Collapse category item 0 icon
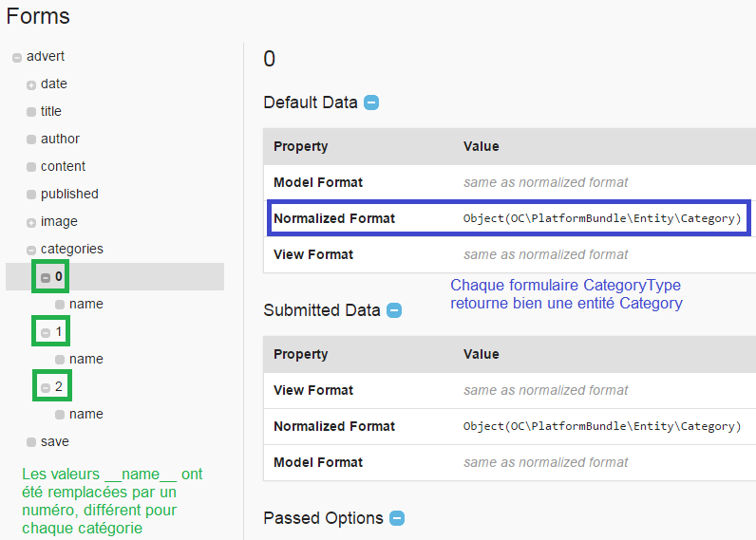This screenshot has width=756, height=540. tap(46, 278)
